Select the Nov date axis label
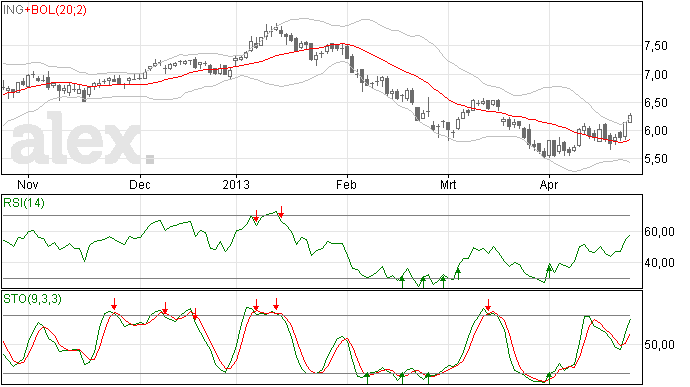The height and width of the screenshot is (387, 690). point(28,184)
